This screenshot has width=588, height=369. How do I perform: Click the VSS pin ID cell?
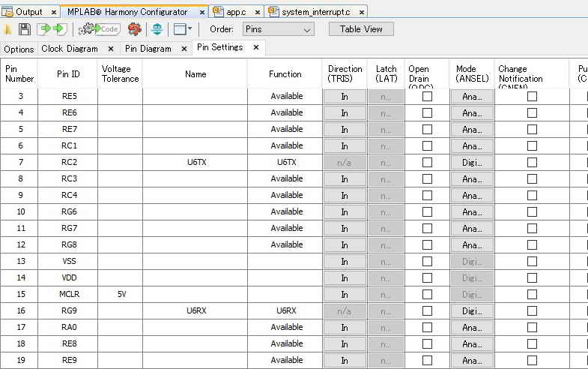(68, 261)
